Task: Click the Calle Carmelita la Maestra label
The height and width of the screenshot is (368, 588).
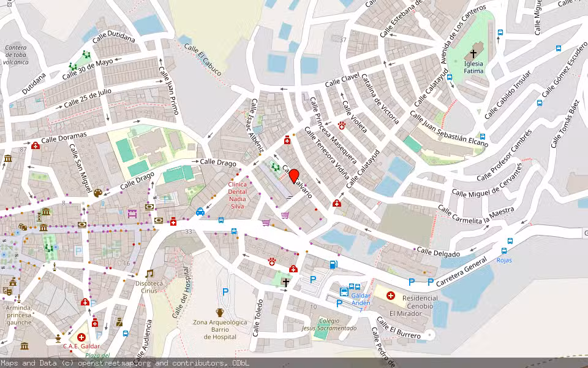Action: (x=476, y=215)
